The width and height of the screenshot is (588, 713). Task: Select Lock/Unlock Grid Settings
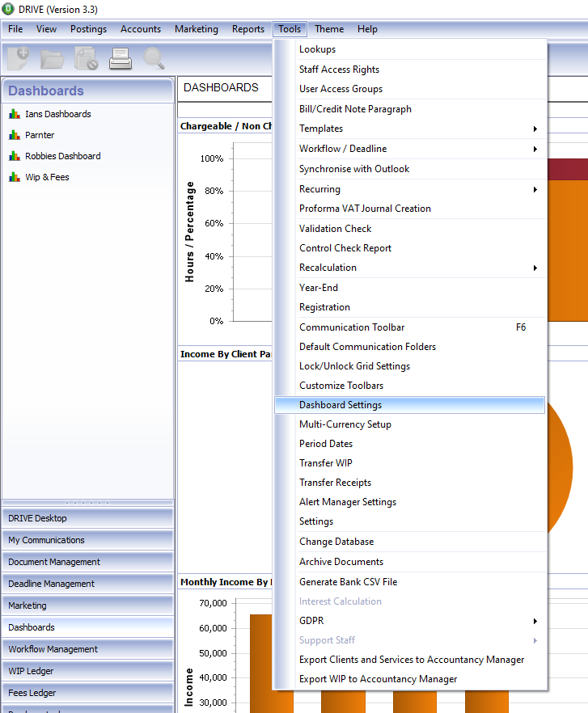[x=409, y=366]
